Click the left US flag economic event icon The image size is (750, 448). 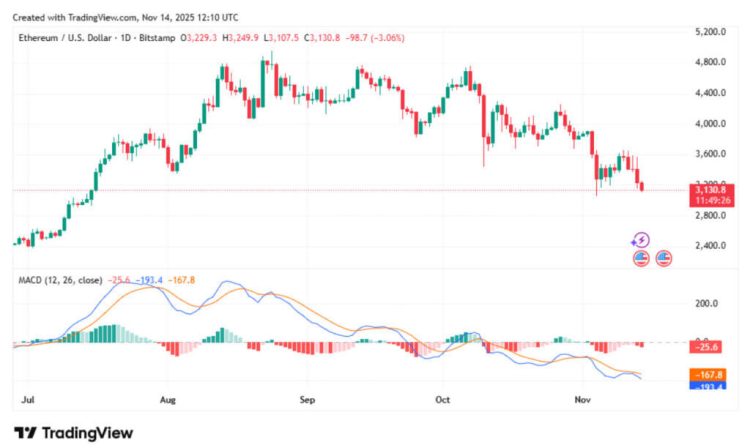[641, 258]
